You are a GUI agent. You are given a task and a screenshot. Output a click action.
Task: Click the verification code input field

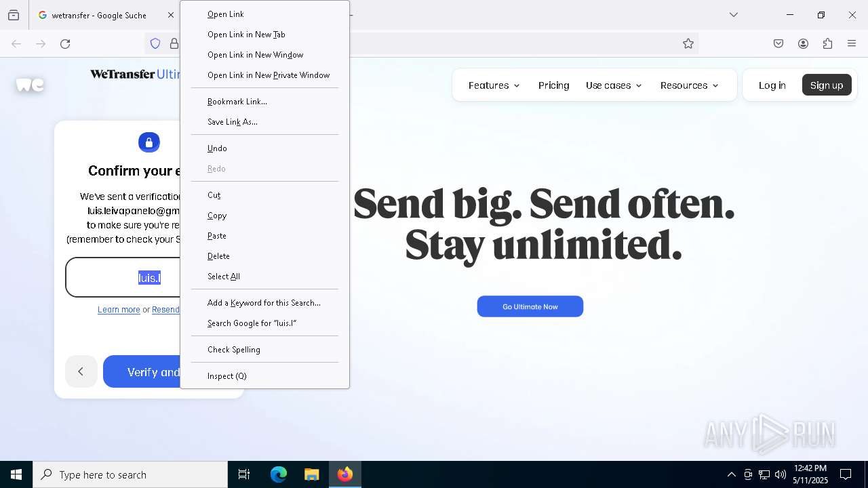[123, 277]
